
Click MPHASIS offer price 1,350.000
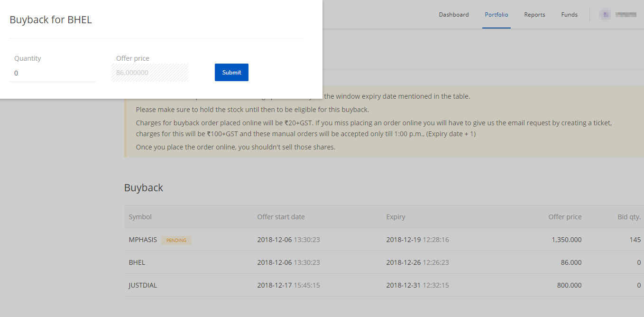567,240
